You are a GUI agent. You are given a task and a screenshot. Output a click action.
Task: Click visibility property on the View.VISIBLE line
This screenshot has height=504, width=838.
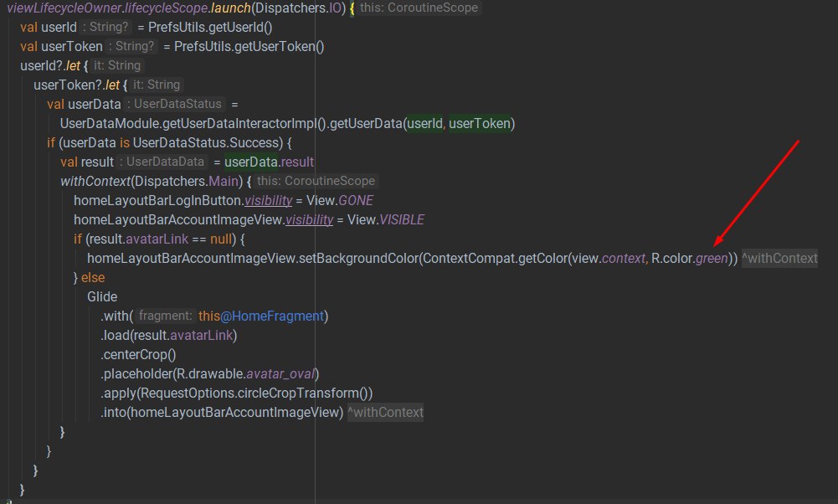click(x=309, y=219)
